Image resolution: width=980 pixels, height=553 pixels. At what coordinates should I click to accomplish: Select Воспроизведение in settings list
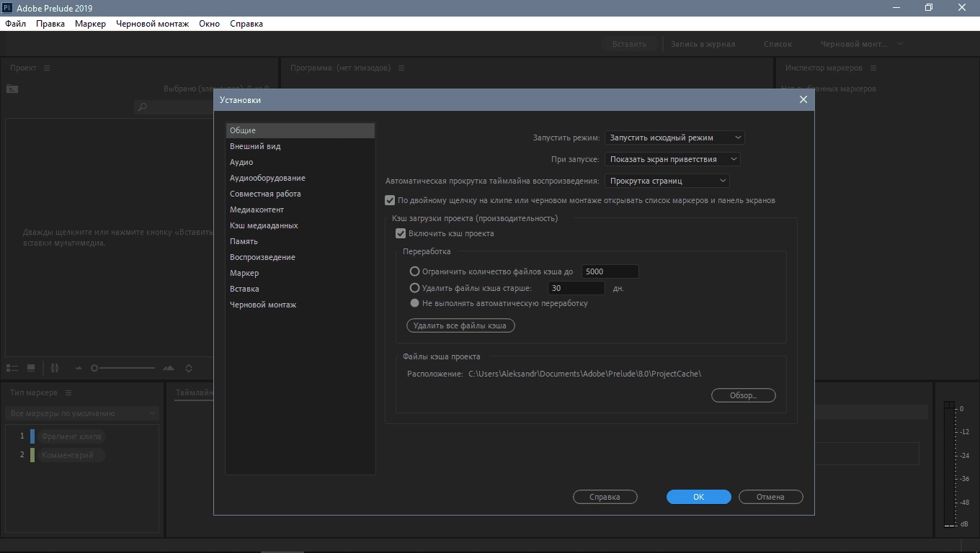pyautogui.click(x=300, y=257)
